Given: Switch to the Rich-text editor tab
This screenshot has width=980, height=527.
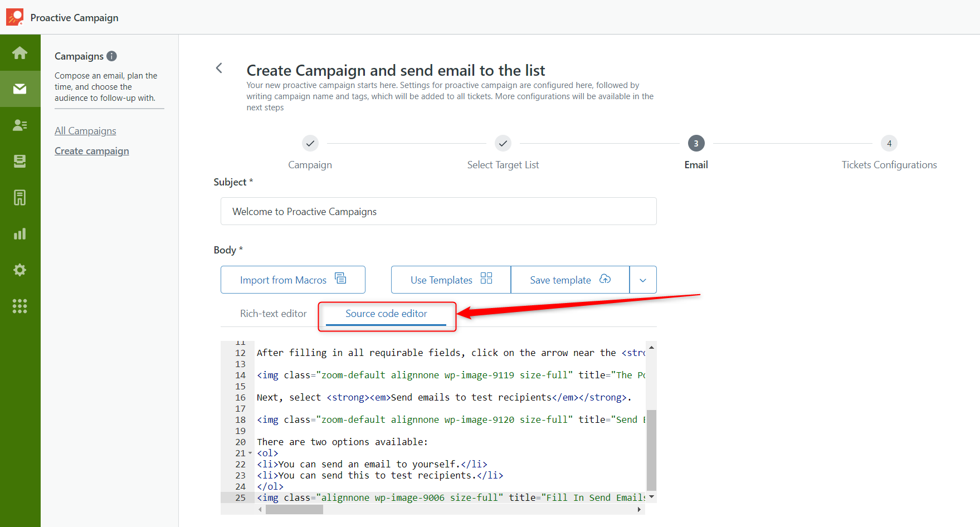Looking at the screenshot, I should [x=273, y=314].
